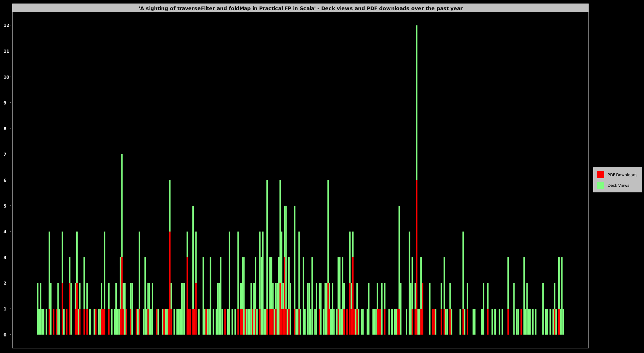
Task: Click the y-axis label 5
Action: (x=5, y=206)
